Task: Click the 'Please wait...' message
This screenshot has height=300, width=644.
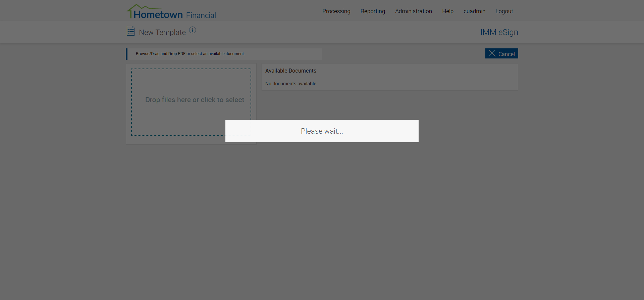Action: (x=322, y=131)
